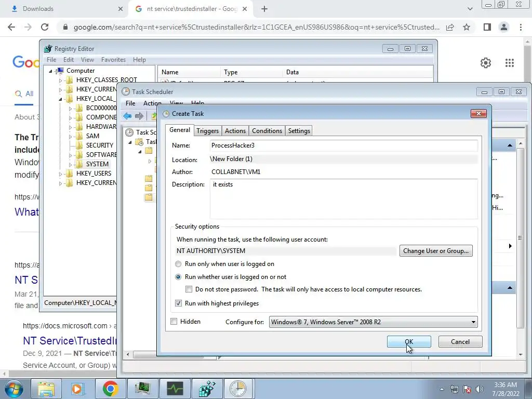Click the Chrome back arrow icon
Viewport: 532px width, 399px height.
11,27
